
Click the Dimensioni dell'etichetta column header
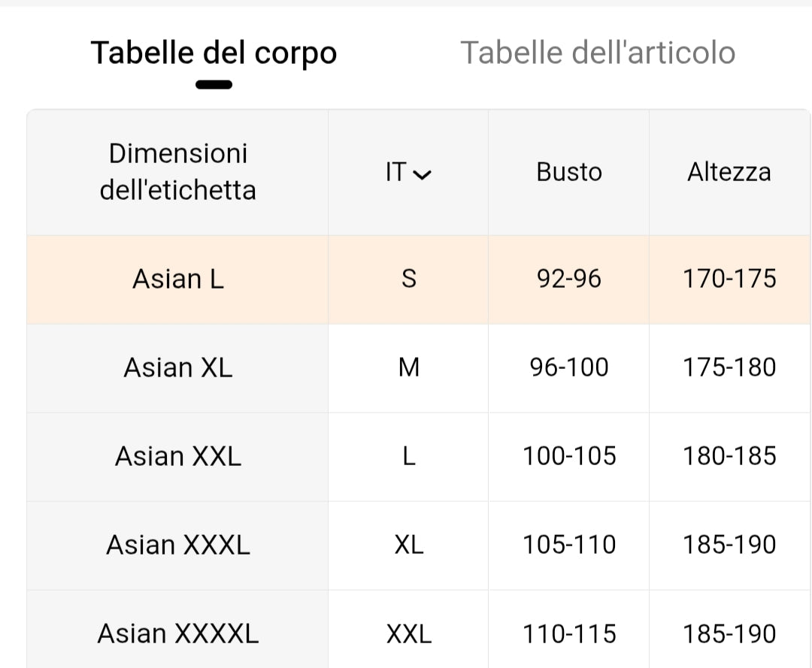pyautogui.click(x=178, y=172)
